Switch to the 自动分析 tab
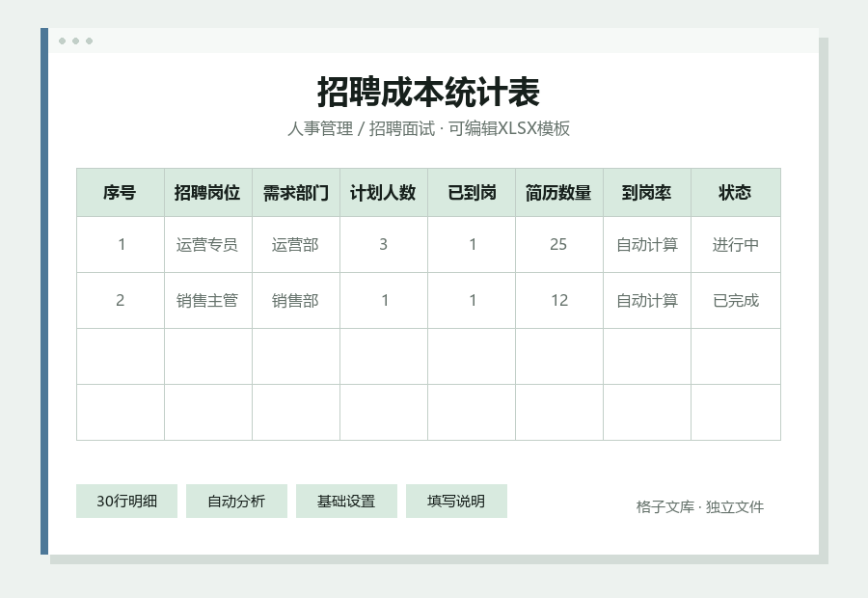868x598 pixels. tap(236, 502)
